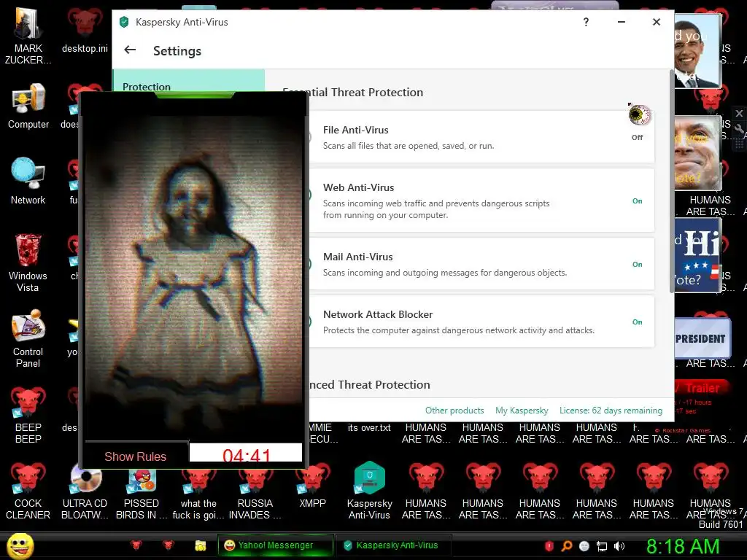Click the Obama photo gadget
The height and width of the screenshot is (560, 747).
[697, 50]
